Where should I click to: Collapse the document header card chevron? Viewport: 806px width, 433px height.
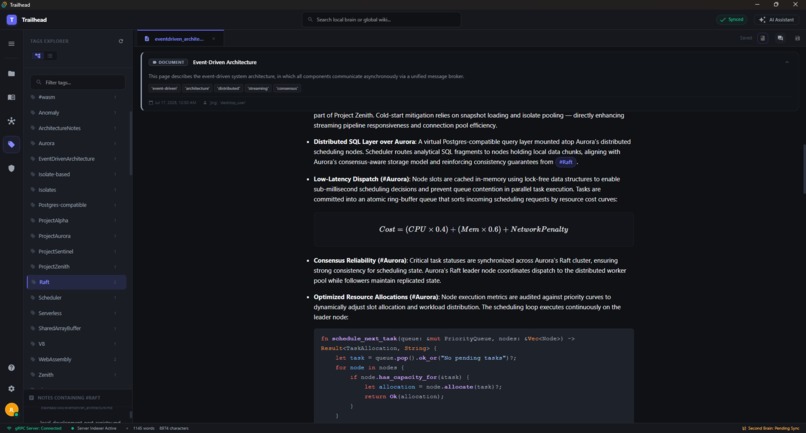click(x=786, y=62)
